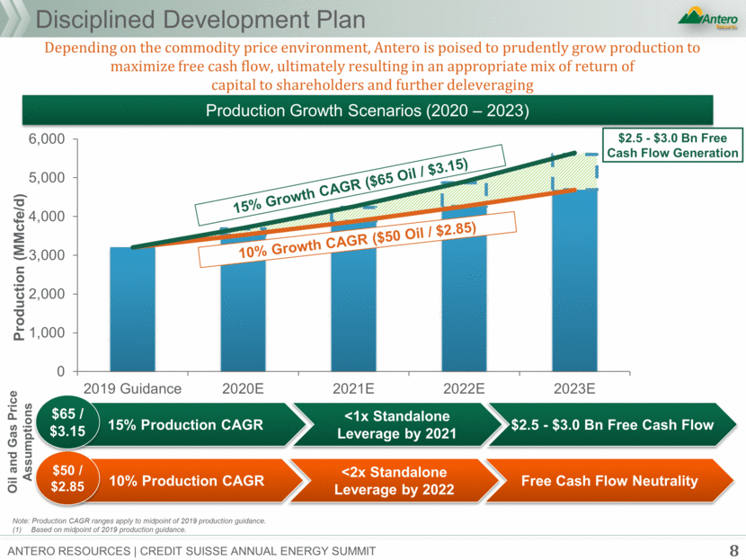Click the '2021E' axis label

click(x=353, y=388)
